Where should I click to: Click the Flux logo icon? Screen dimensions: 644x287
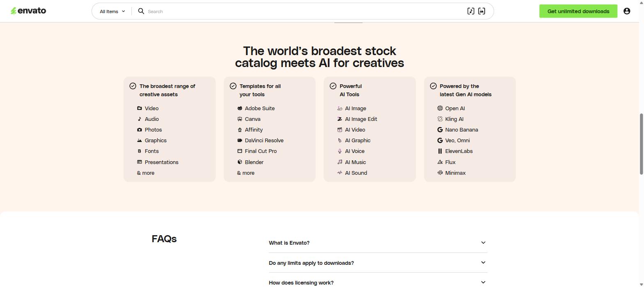pos(440,162)
